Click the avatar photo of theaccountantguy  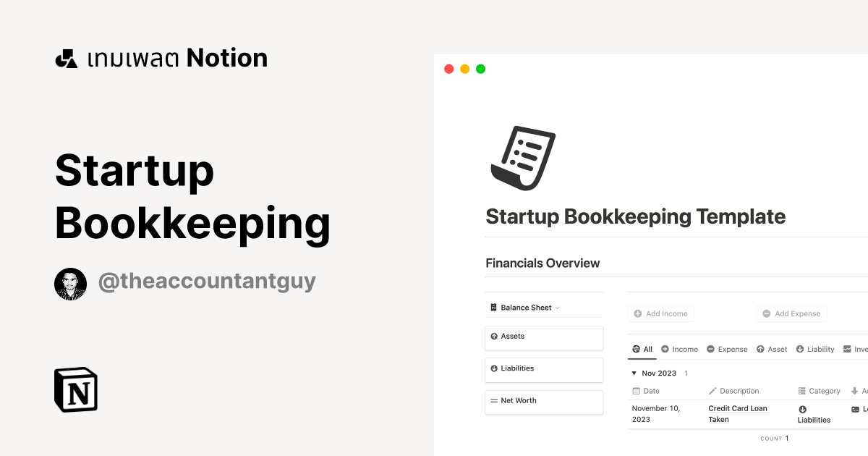click(x=70, y=283)
